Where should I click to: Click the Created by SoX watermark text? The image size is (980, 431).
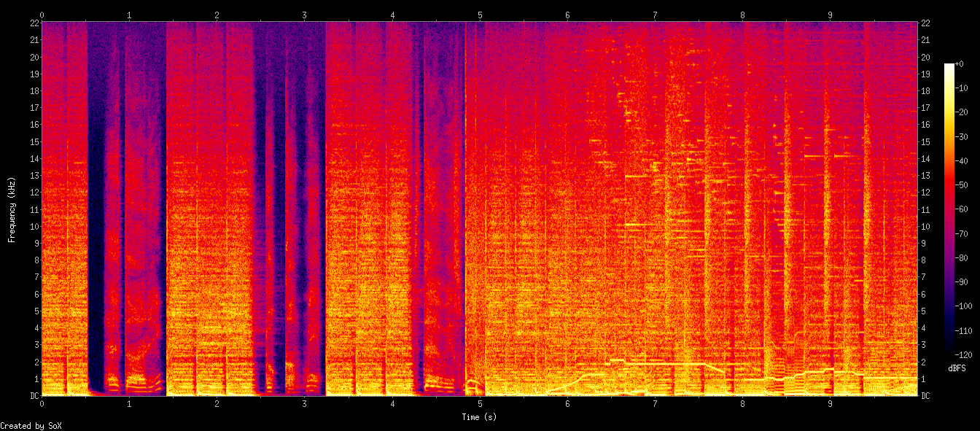31,425
